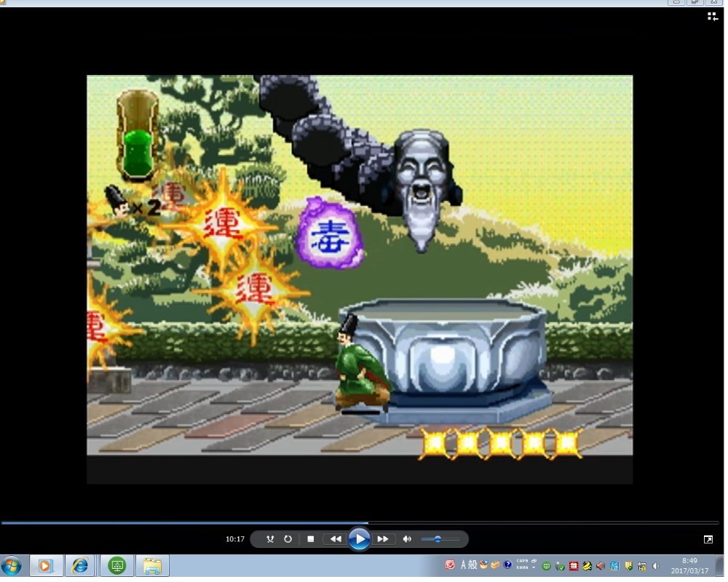This screenshot has height=582, width=728.
Task: Open the language bar options arrow
Action: click(534, 567)
